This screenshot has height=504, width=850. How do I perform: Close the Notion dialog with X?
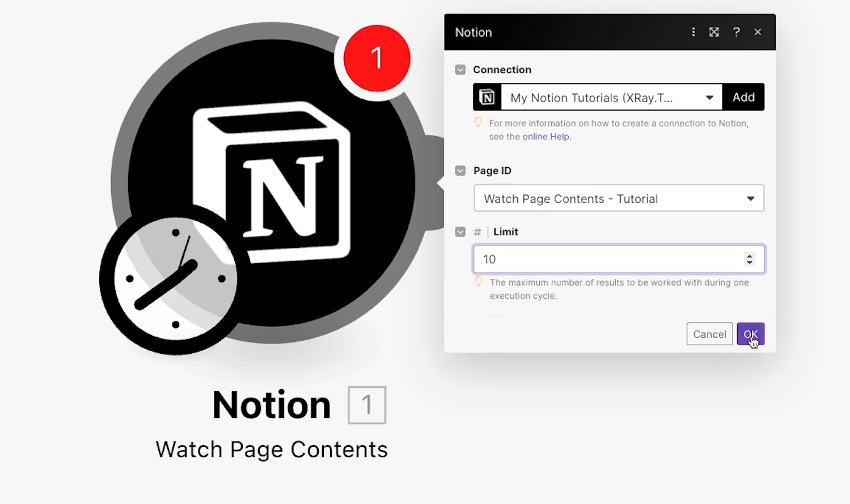point(758,32)
